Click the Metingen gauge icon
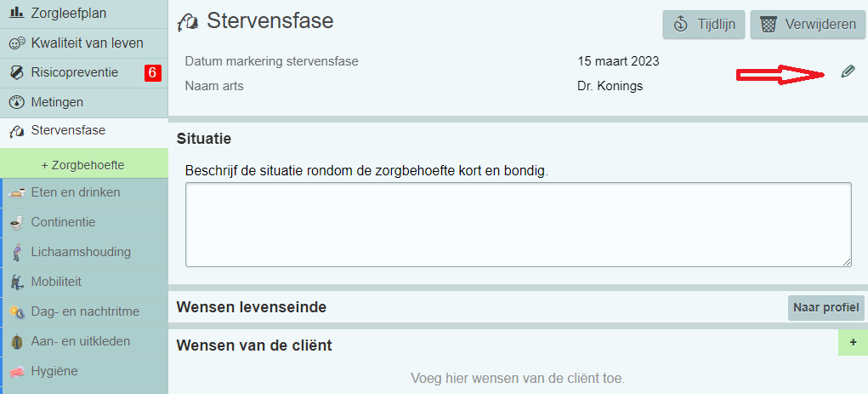The height and width of the screenshot is (394, 868). pyautogui.click(x=16, y=103)
